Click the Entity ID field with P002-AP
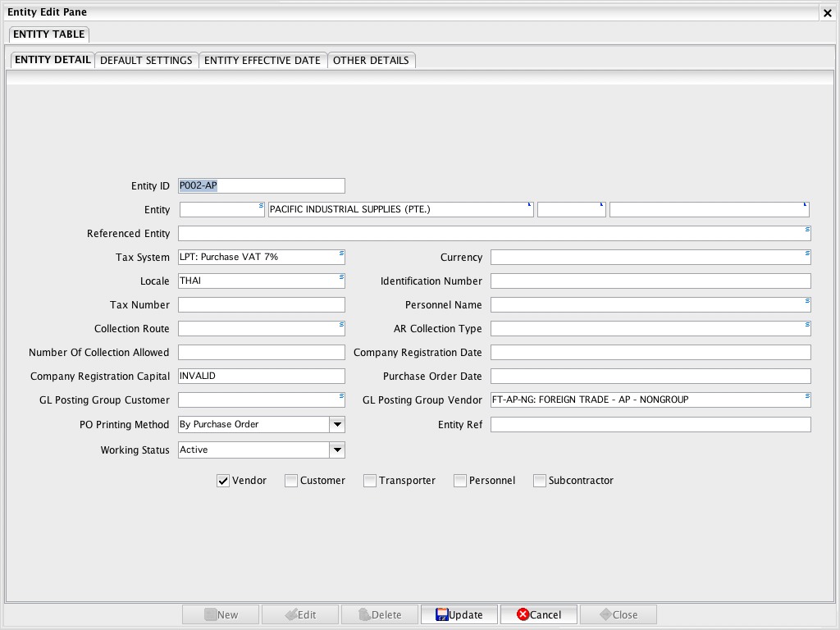 point(262,186)
